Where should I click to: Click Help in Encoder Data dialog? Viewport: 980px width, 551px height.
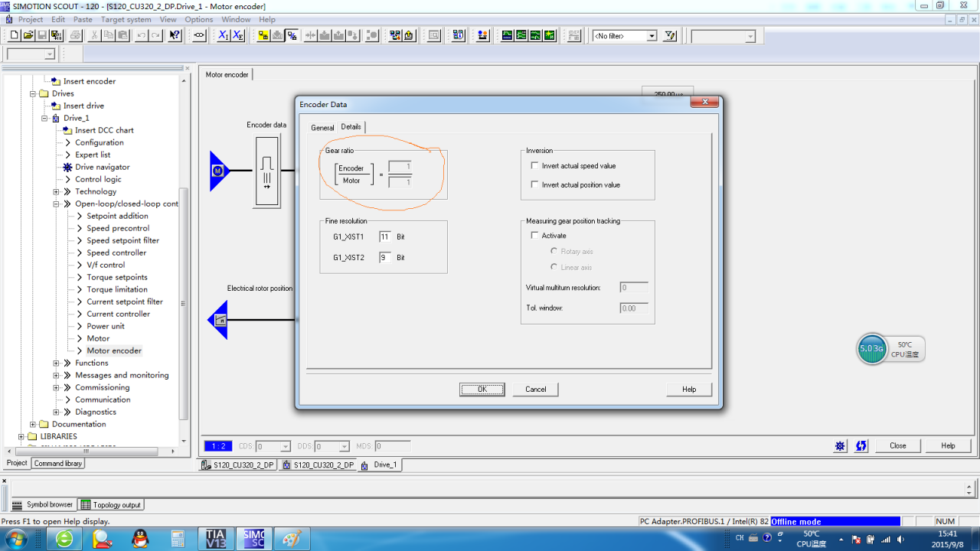(689, 390)
